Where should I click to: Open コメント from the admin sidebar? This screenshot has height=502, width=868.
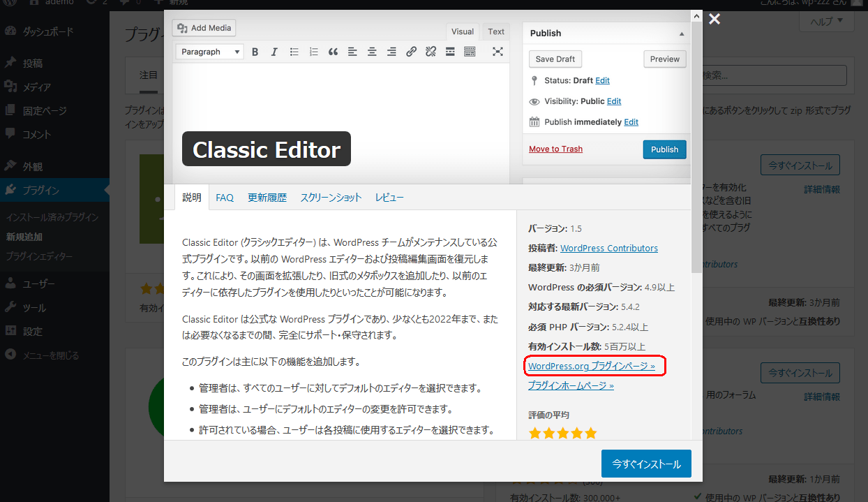(x=37, y=134)
